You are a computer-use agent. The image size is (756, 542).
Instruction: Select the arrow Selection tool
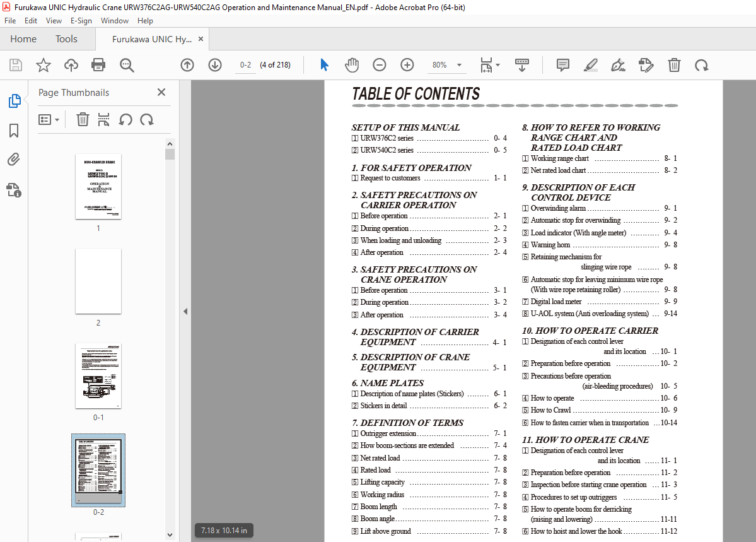point(324,64)
